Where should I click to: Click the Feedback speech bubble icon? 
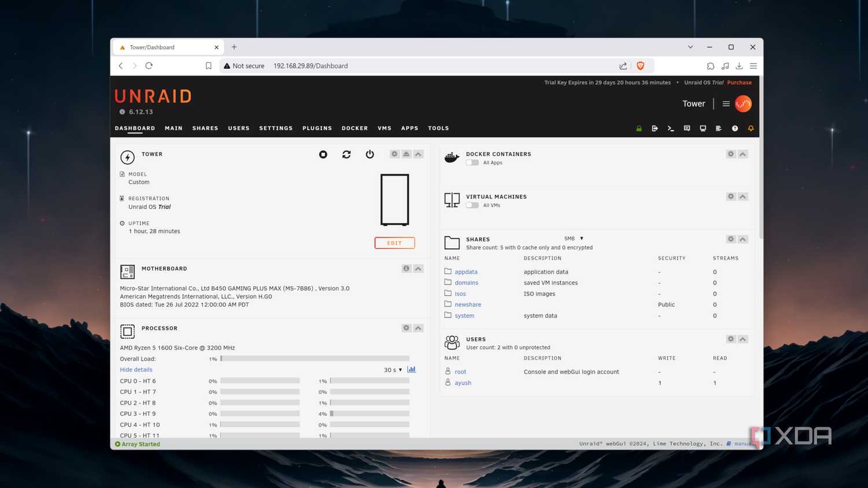[x=687, y=128]
